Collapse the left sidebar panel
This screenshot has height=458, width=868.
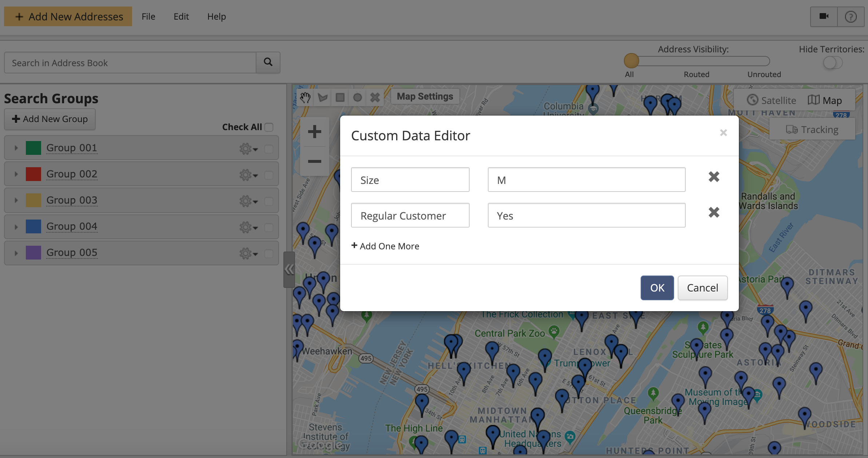289,269
